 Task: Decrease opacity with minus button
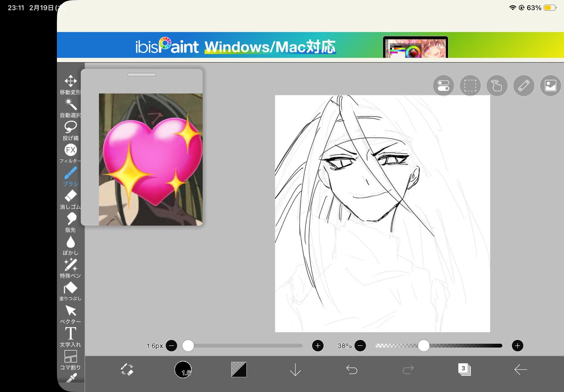tap(360, 345)
